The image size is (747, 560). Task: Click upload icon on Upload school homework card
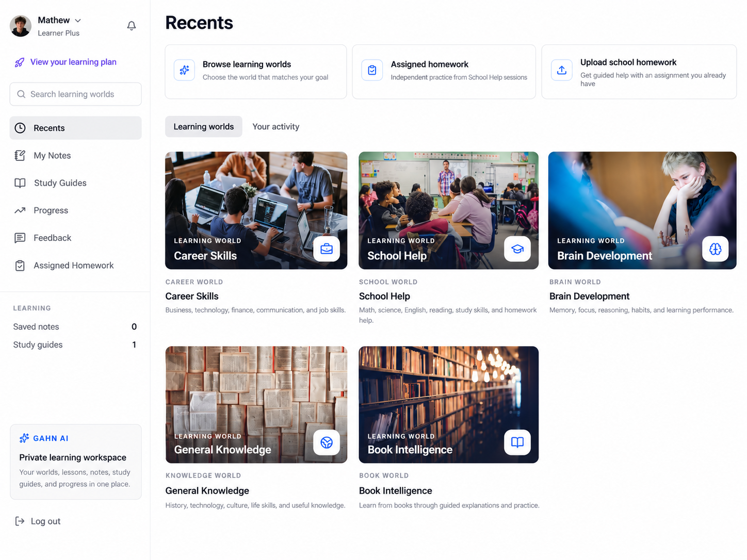(562, 70)
